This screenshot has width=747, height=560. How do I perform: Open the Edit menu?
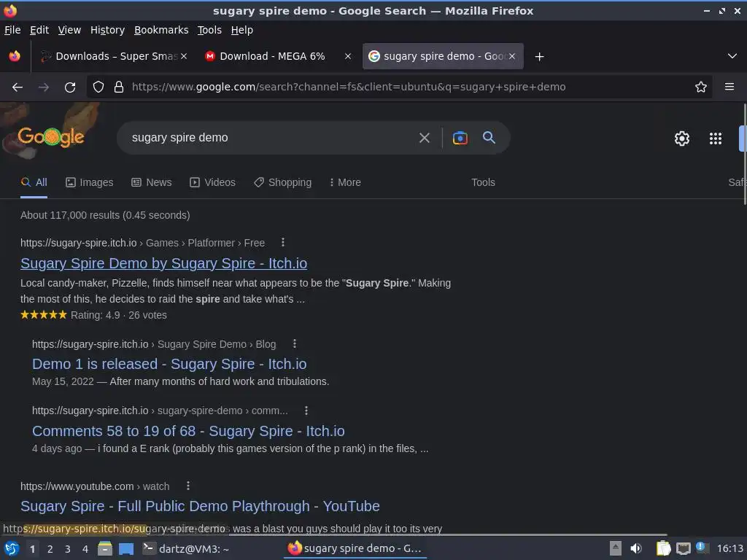pyautogui.click(x=39, y=30)
